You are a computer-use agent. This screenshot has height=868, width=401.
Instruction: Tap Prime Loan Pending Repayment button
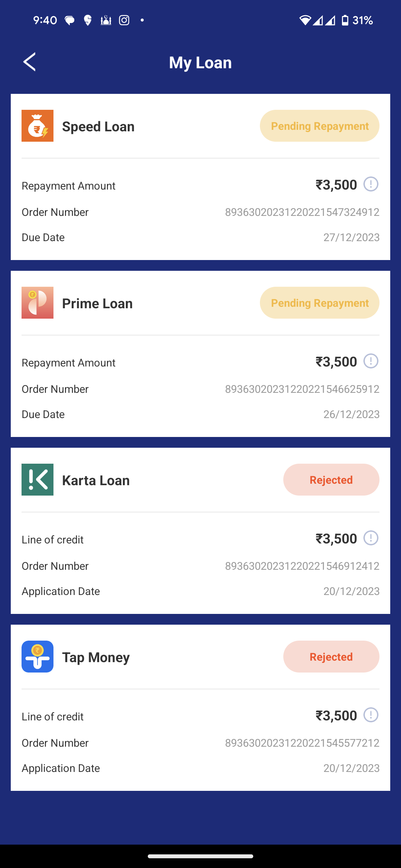point(319,303)
